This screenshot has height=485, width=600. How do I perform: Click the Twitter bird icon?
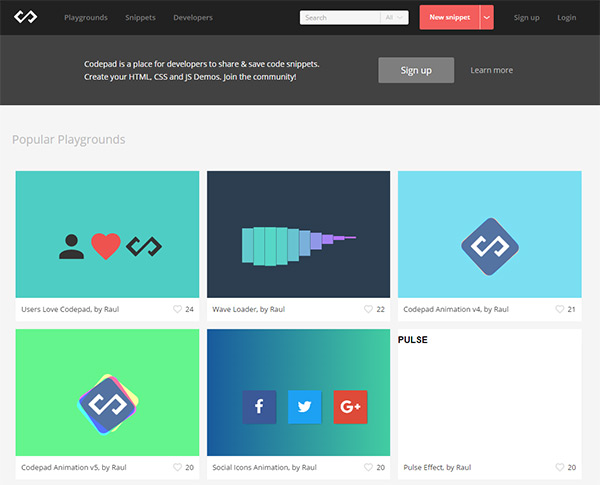(304, 407)
